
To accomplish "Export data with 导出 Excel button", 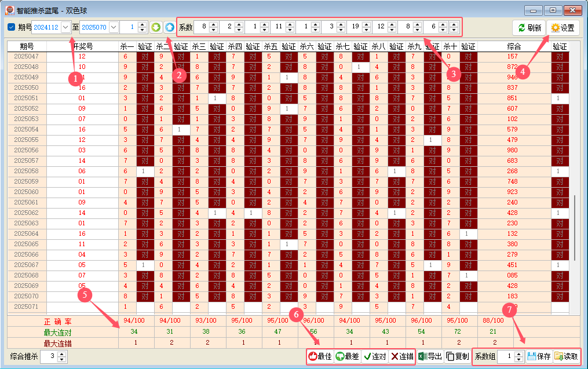I will [430, 357].
